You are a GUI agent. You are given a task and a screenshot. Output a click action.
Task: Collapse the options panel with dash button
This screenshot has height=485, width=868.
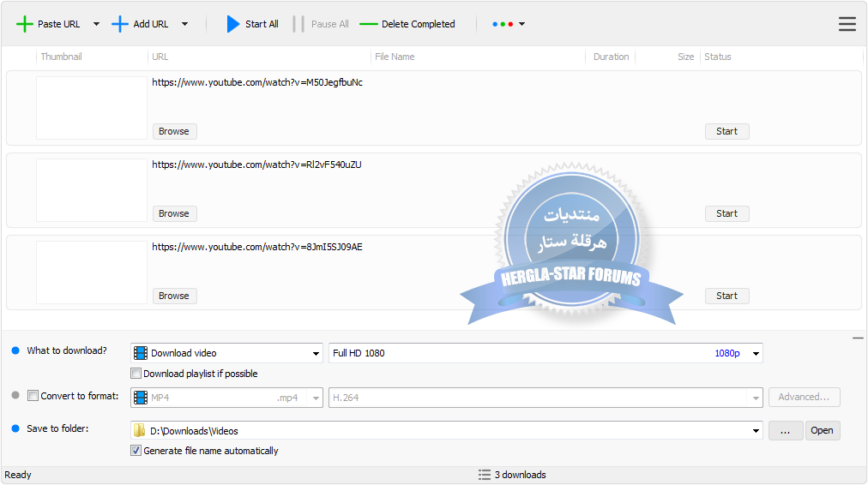pyautogui.click(x=858, y=338)
